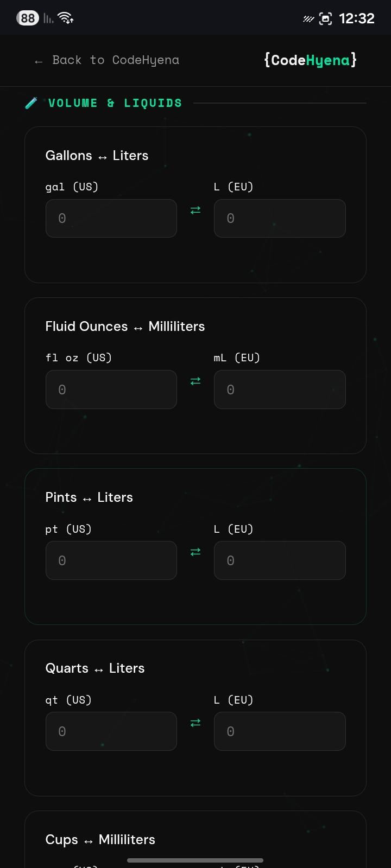Tap the pt (US) input field
Image resolution: width=391 pixels, height=868 pixels.
[x=111, y=560]
